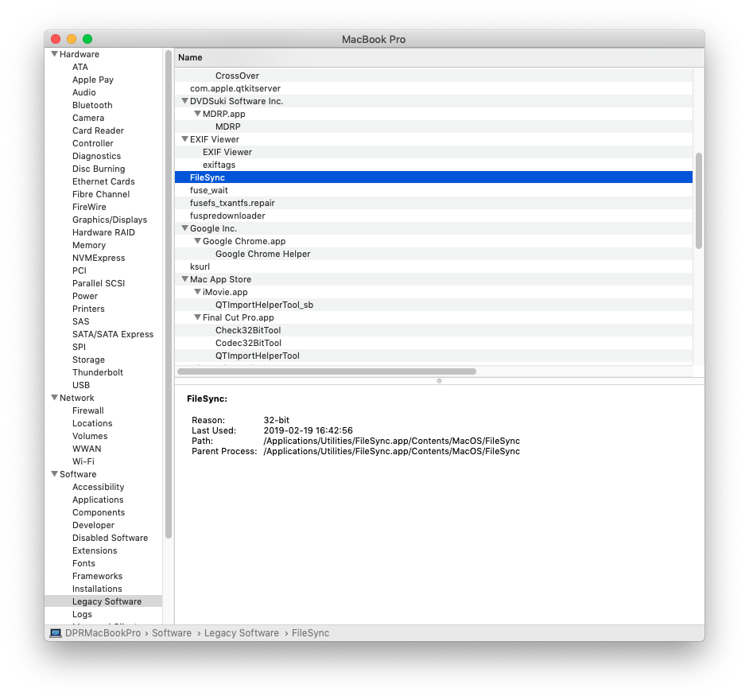Open the Camera category

tap(88, 118)
